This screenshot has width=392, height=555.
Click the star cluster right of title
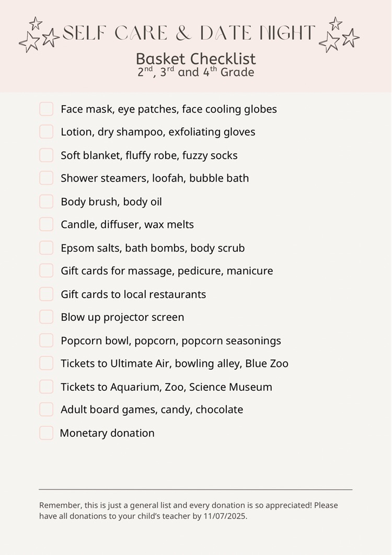tap(339, 35)
